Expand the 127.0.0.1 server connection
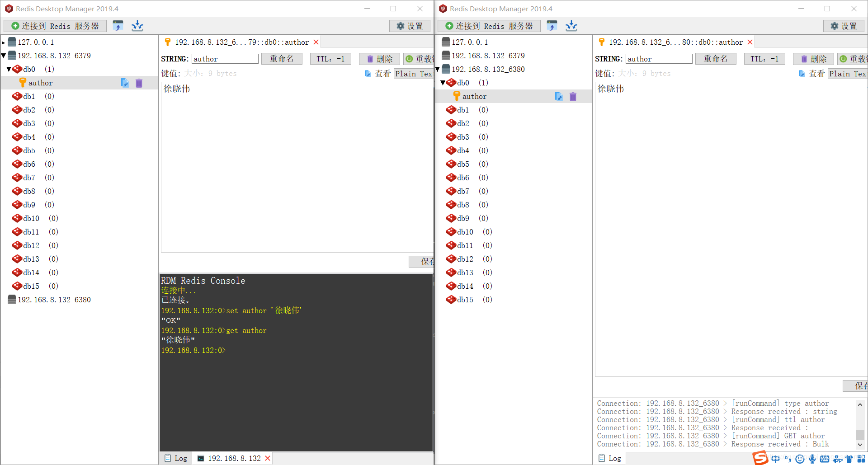Screen dimensions: 868x465 click(4, 42)
